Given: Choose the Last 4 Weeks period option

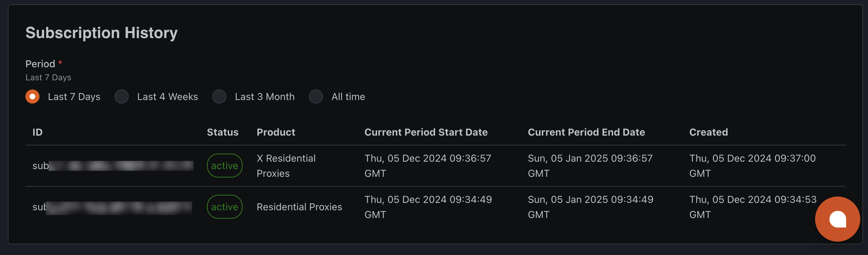Looking at the screenshot, I should [122, 97].
